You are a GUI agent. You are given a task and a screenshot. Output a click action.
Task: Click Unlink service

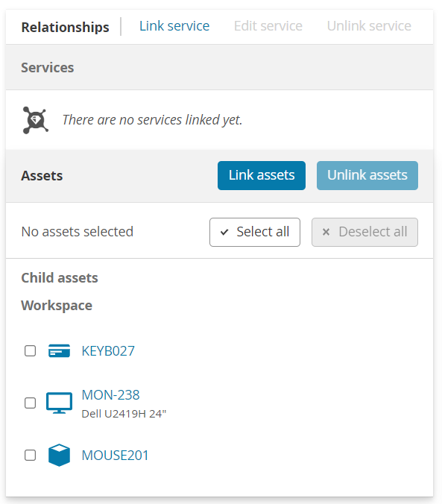click(x=369, y=26)
